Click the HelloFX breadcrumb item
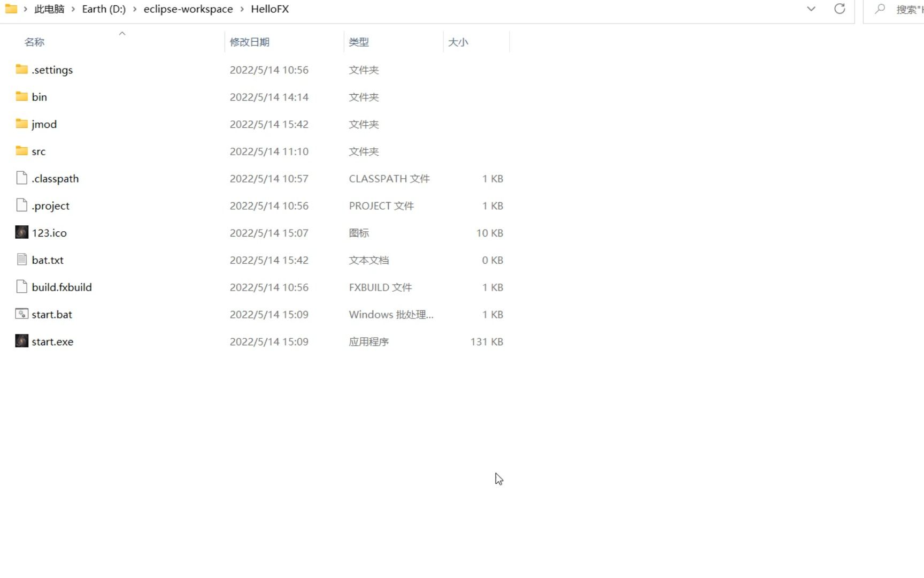 click(x=269, y=9)
